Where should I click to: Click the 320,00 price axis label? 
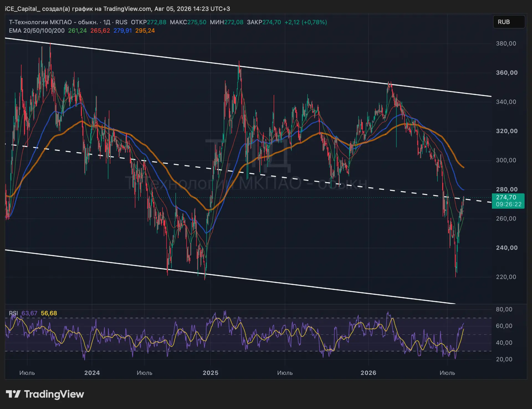507,131
